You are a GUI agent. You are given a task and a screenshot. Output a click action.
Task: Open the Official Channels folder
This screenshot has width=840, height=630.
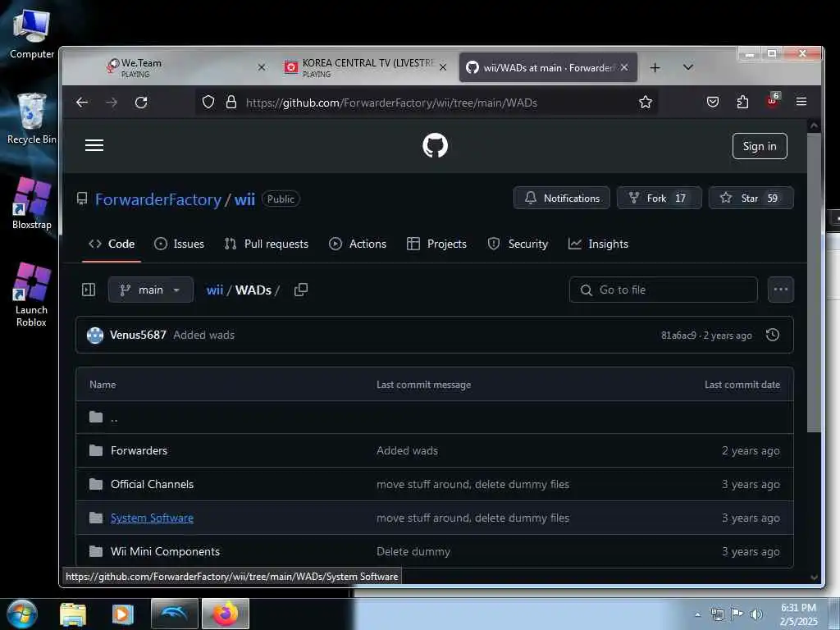152,484
